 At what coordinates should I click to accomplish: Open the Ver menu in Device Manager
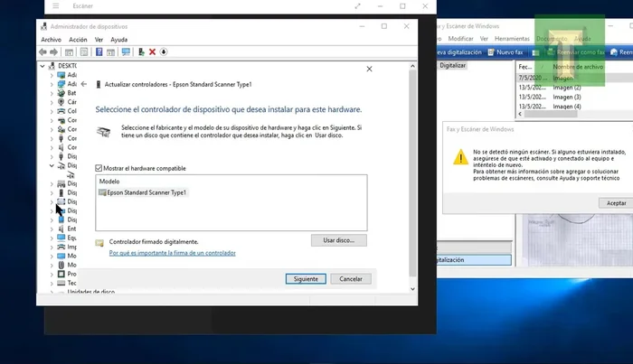point(99,40)
